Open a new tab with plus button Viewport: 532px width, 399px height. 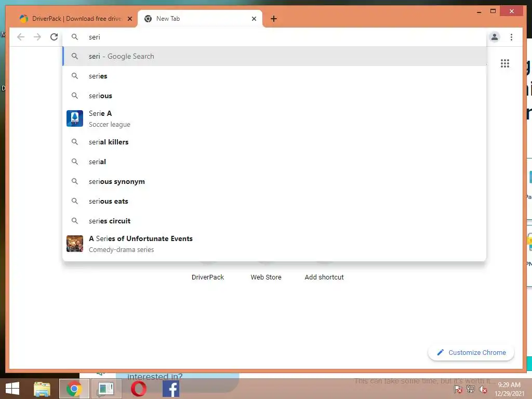(274, 19)
